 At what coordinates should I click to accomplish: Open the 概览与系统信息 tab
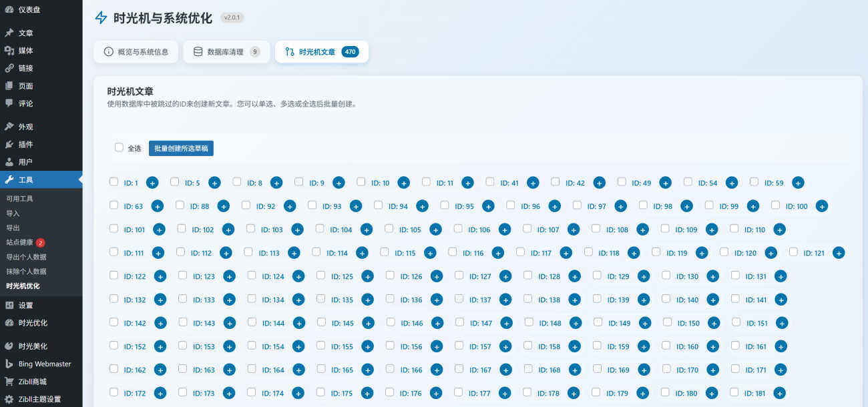tap(136, 51)
